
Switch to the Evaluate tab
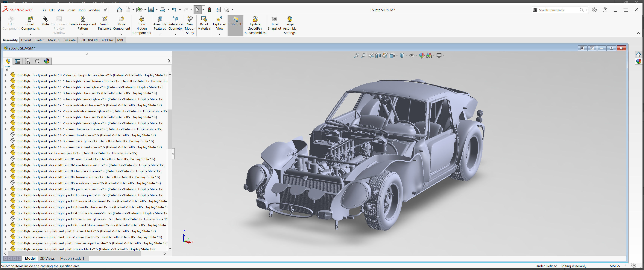tap(69, 40)
